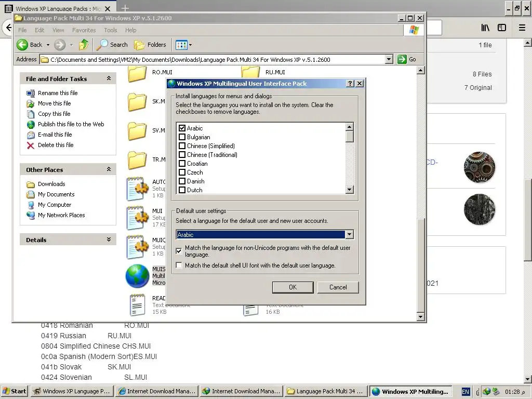This screenshot has height=399, width=532.
Task: Click the EN language indicator in tray
Action: [465, 392]
